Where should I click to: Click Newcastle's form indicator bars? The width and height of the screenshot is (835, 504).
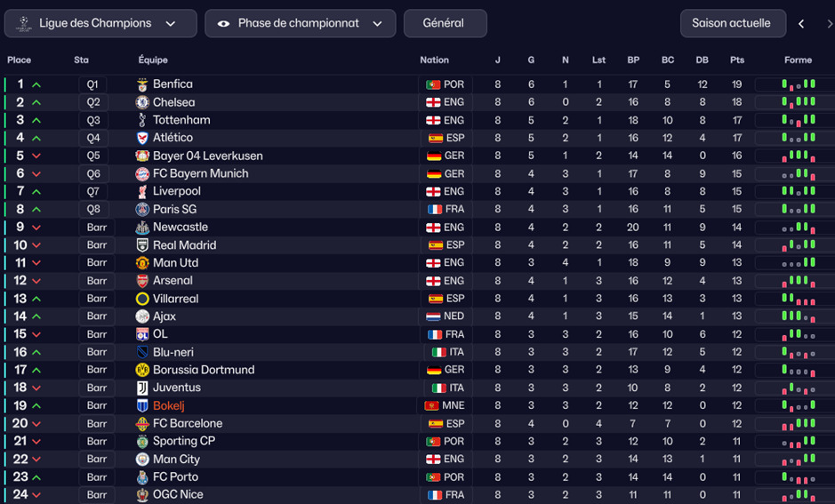pyautogui.click(x=799, y=228)
